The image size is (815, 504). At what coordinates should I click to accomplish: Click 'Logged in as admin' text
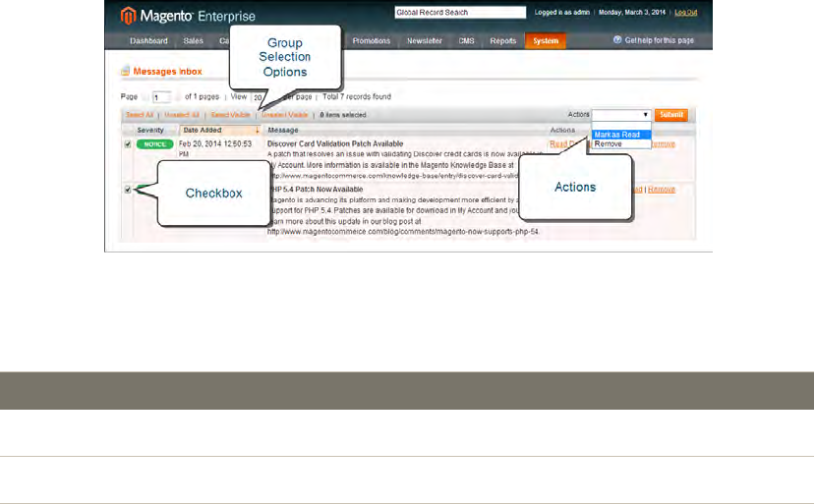click(x=562, y=13)
